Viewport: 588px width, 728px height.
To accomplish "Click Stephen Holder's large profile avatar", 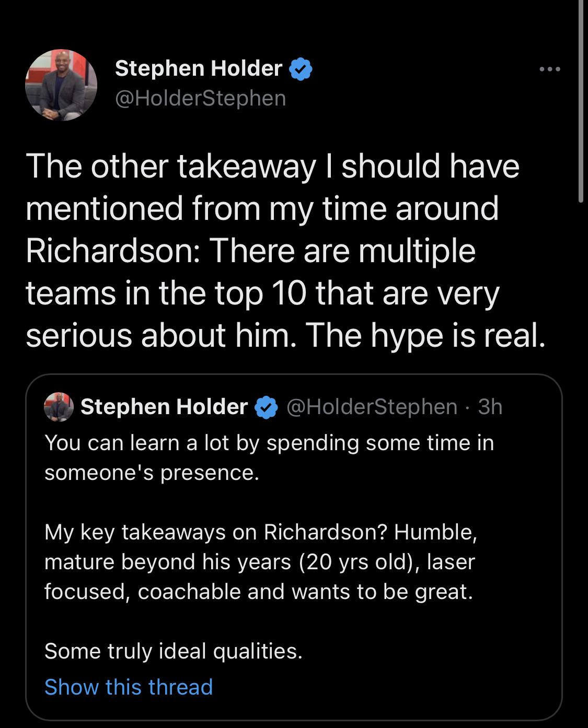I will pyautogui.click(x=61, y=85).
